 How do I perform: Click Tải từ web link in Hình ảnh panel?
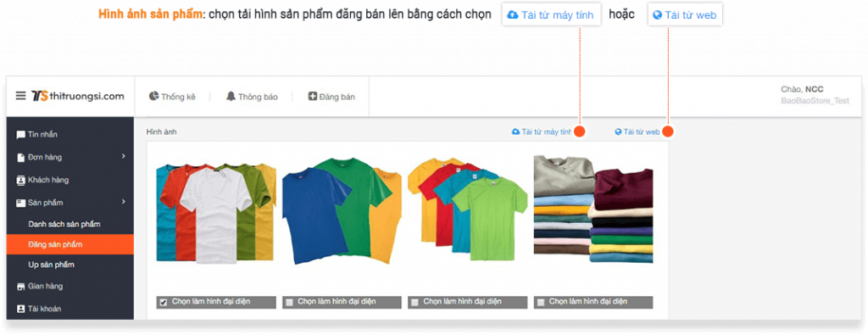[637, 131]
